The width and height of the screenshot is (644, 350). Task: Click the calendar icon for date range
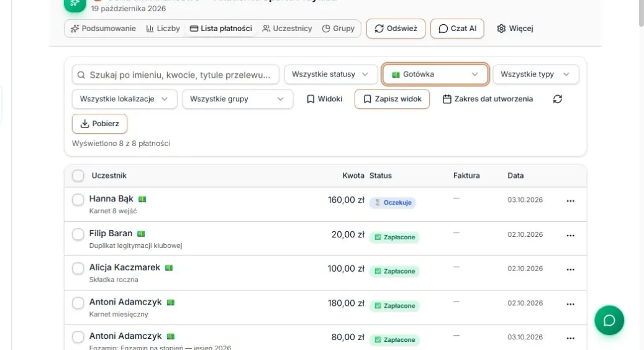(447, 99)
